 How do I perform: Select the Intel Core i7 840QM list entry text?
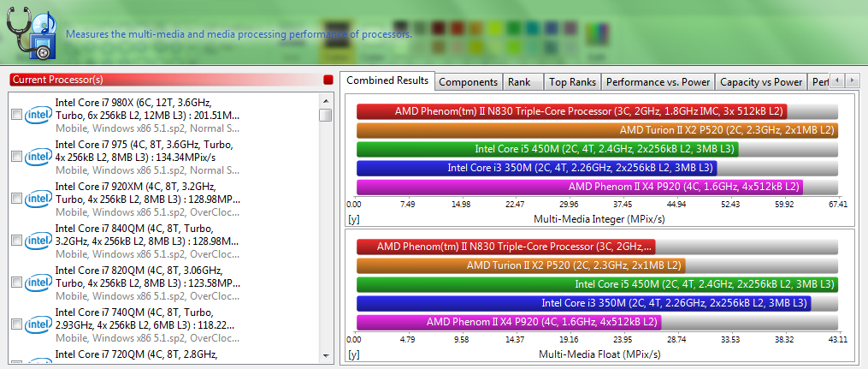point(147,241)
